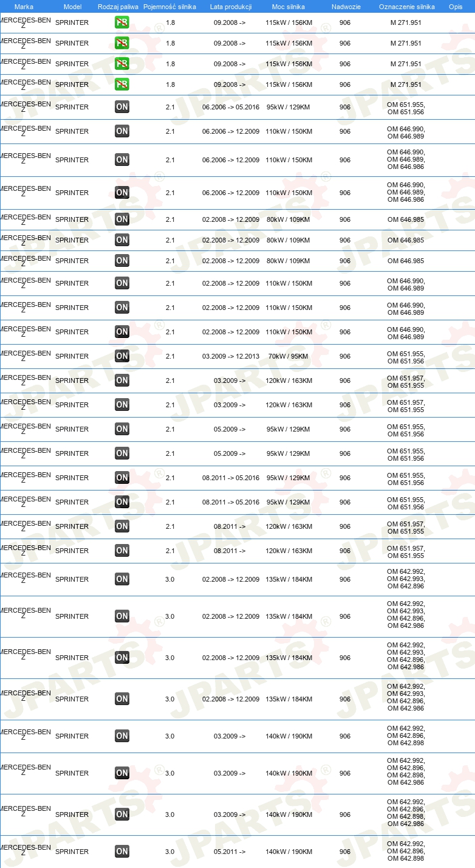Select the Moc silnika column header
475x868 pixels.
pos(289,7)
